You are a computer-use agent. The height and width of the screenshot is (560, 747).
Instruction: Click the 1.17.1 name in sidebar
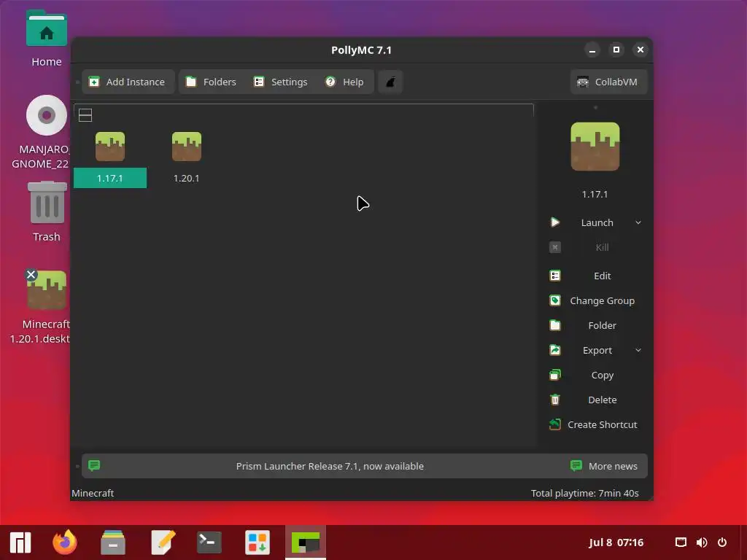(x=595, y=194)
